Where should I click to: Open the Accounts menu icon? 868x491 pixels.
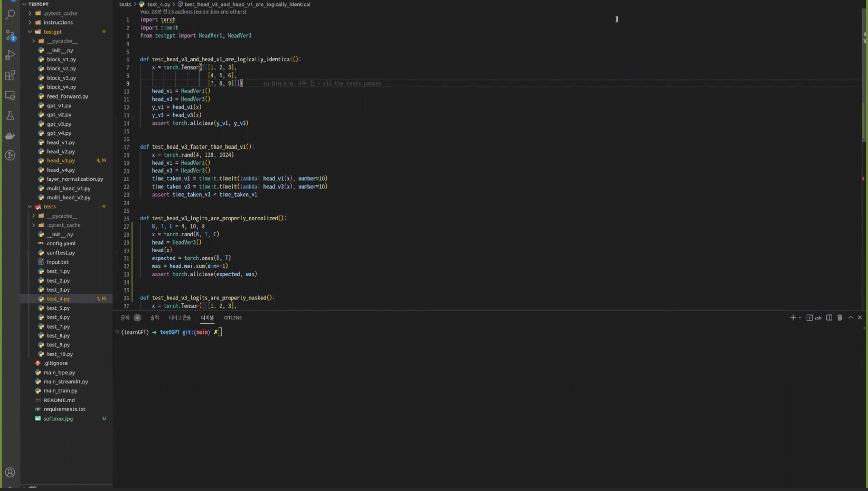[10, 472]
